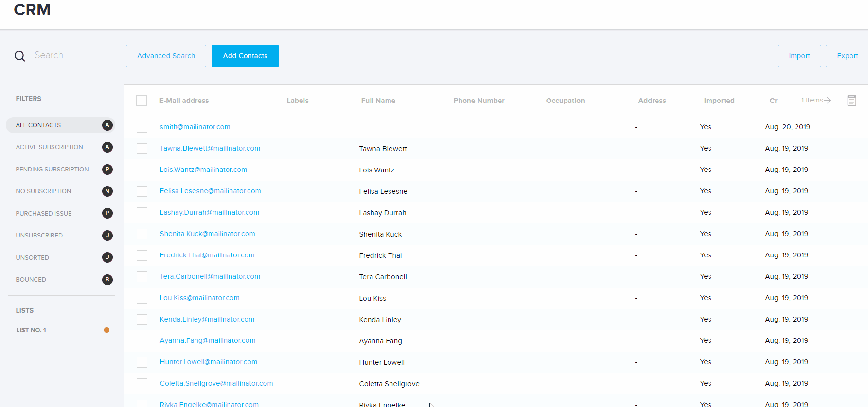Click the Purchased Issue 'P' badge

click(107, 213)
